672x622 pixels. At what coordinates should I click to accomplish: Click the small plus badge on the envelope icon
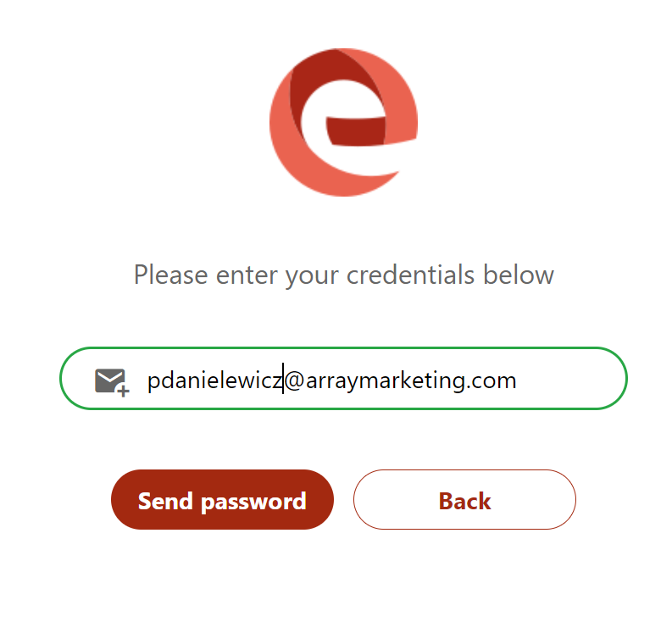point(124,391)
